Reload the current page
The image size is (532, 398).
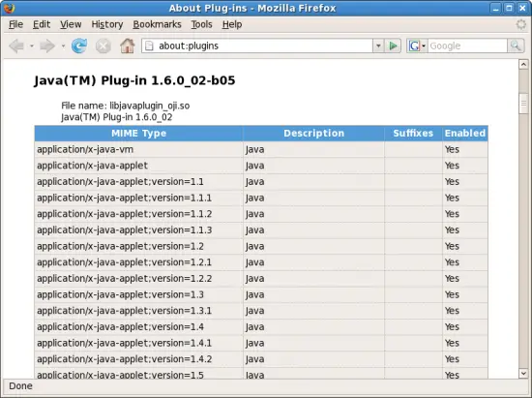click(79, 46)
